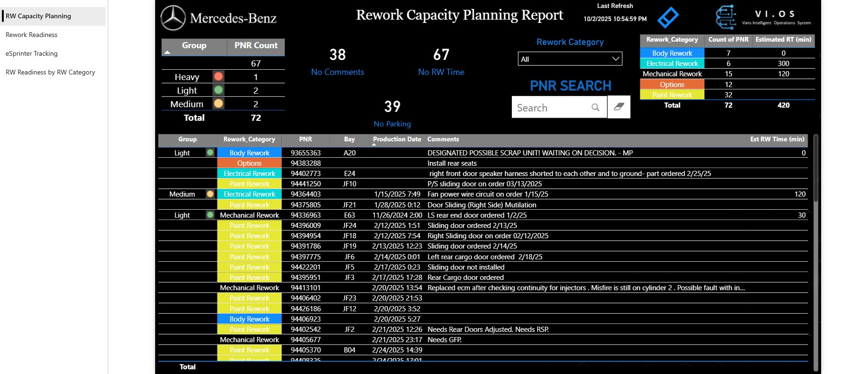The width and height of the screenshot is (868, 374).
Task: Open the Rework Readiness page
Action: 31,35
